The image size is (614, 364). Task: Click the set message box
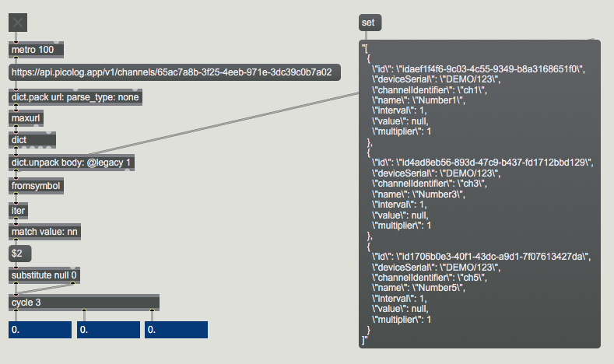click(370, 23)
